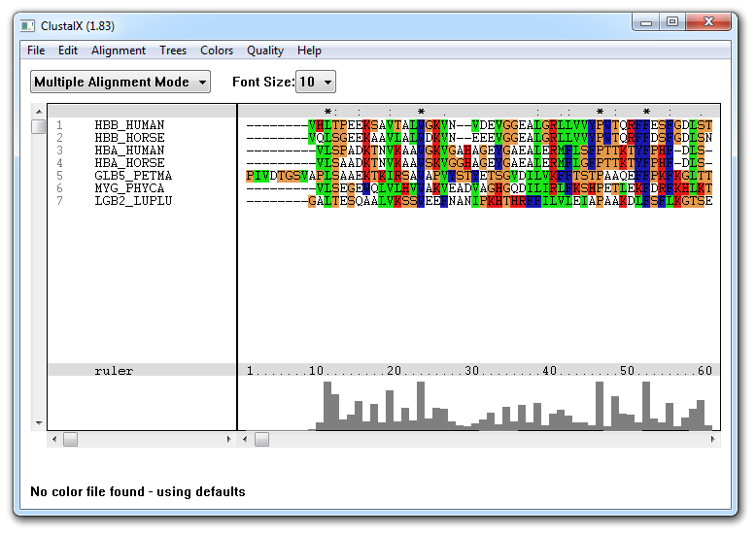Minimize the ClustalX window
The height and width of the screenshot is (535, 756).
point(645,21)
